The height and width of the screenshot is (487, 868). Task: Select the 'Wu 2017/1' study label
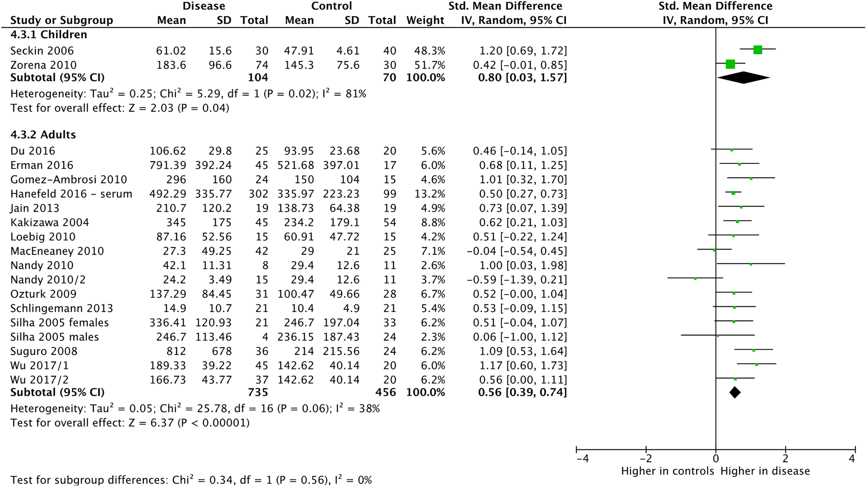coord(39,366)
